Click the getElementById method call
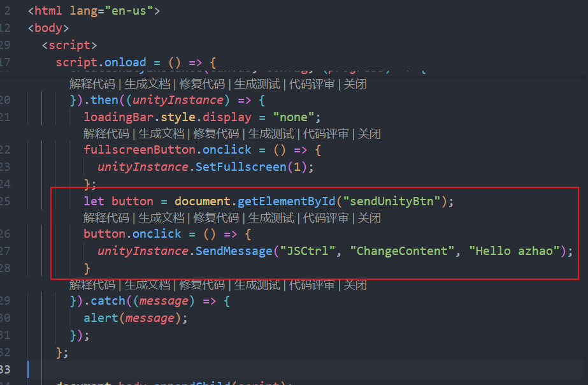588x385 pixels. pyautogui.click(x=286, y=201)
